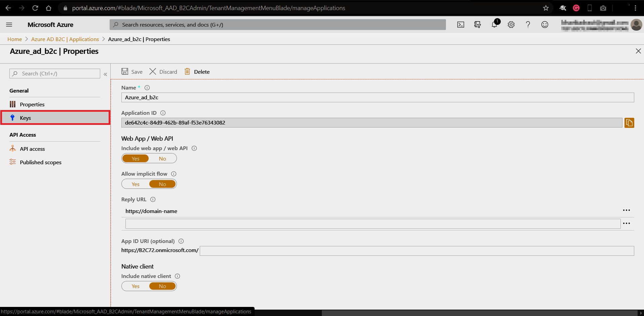The height and width of the screenshot is (316, 644).
Task: Bookmark this page with the star icon
Action: [546, 8]
